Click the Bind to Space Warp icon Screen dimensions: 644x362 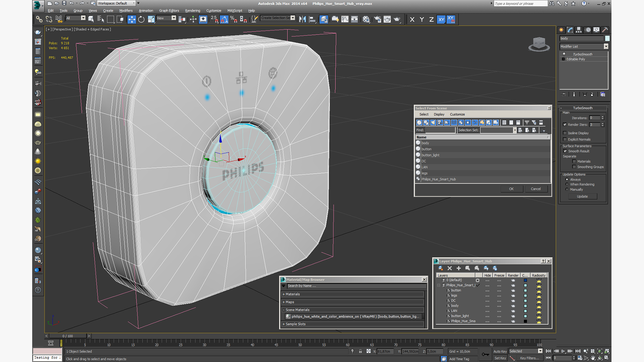click(x=59, y=19)
